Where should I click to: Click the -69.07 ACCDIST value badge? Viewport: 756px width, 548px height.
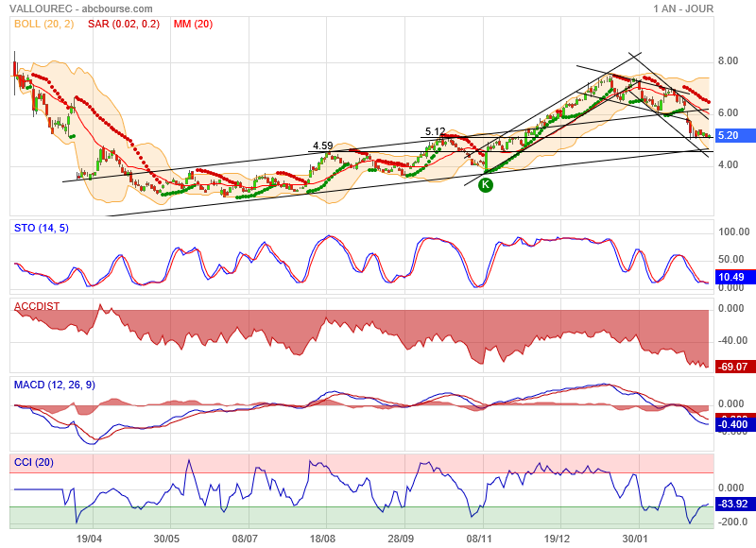click(735, 367)
